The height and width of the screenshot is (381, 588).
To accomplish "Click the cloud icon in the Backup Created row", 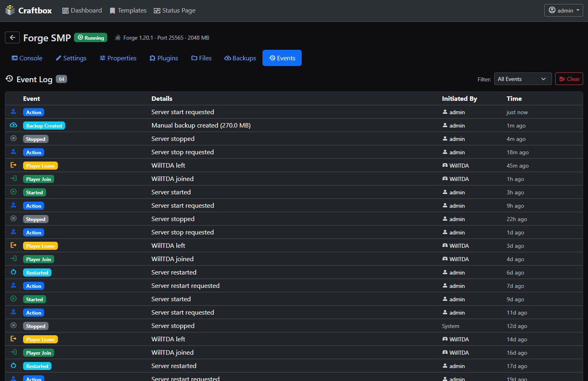I will tap(13, 125).
